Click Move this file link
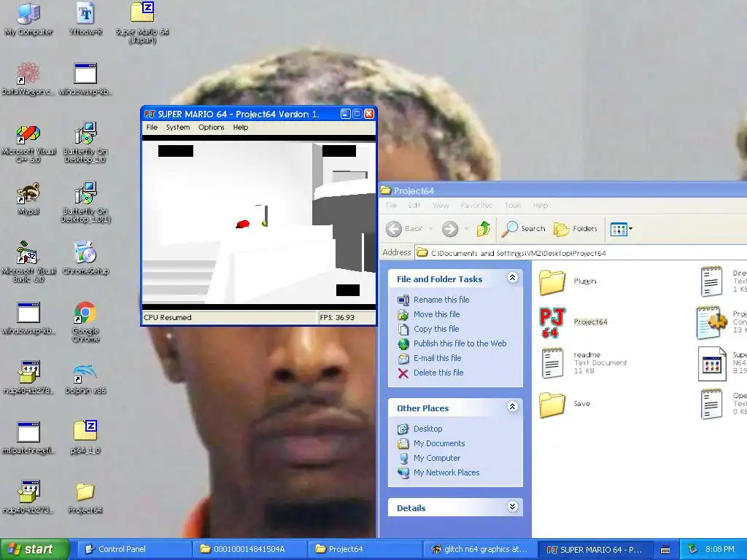 point(436,314)
